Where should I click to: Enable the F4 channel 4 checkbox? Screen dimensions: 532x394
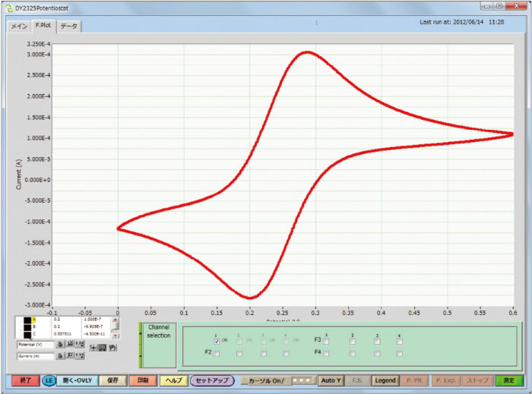[399, 353]
